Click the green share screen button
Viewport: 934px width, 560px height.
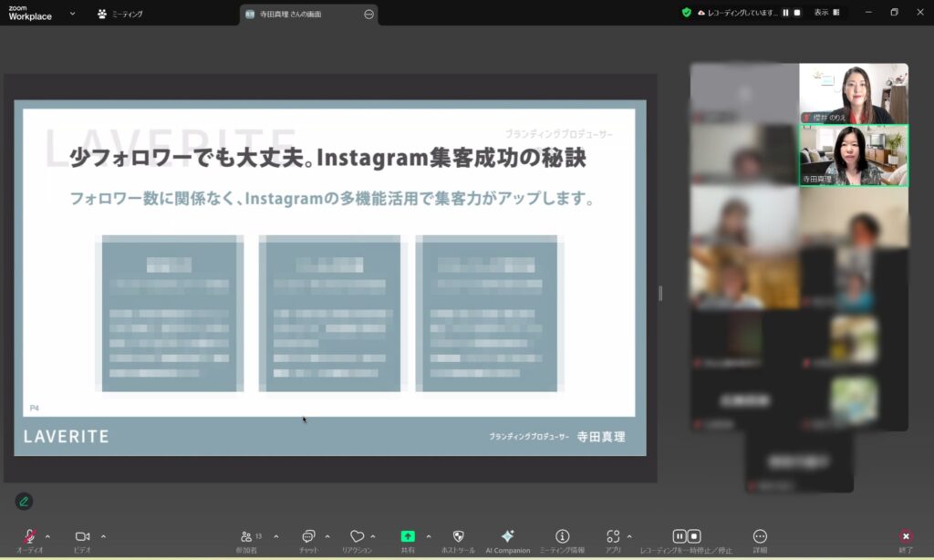point(408,536)
